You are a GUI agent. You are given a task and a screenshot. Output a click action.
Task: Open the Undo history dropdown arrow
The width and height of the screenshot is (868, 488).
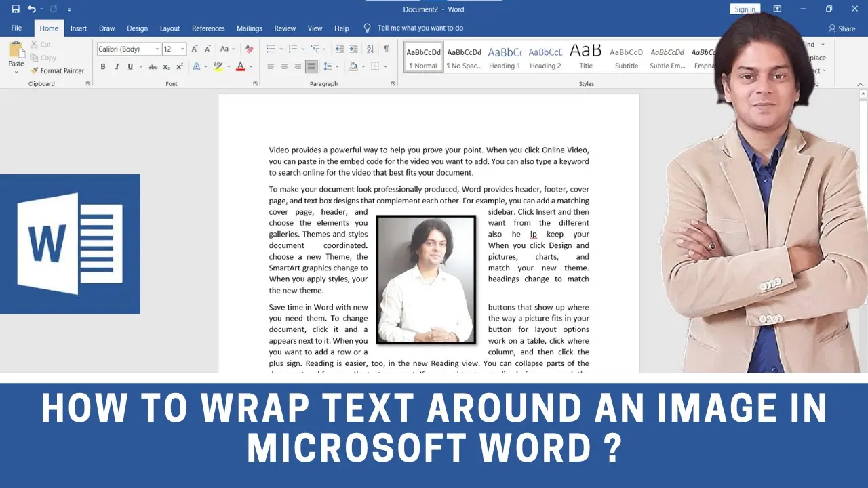click(41, 9)
